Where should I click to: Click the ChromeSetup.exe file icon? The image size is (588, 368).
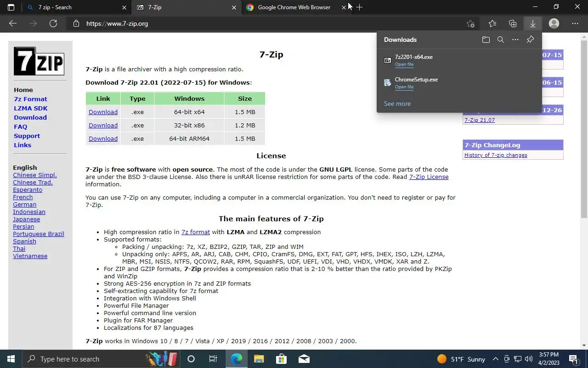[x=388, y=83]
